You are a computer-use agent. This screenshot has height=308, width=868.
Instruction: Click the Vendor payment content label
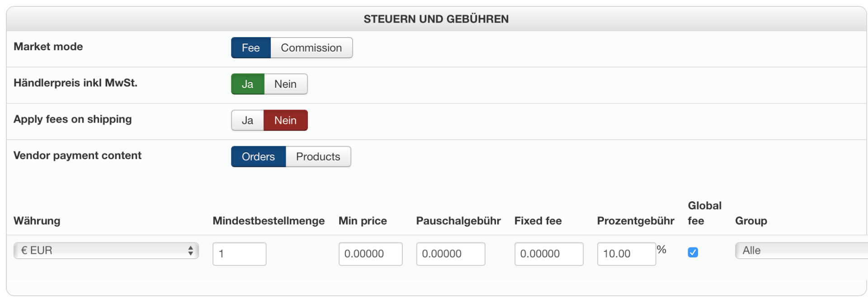pos(77,156)
